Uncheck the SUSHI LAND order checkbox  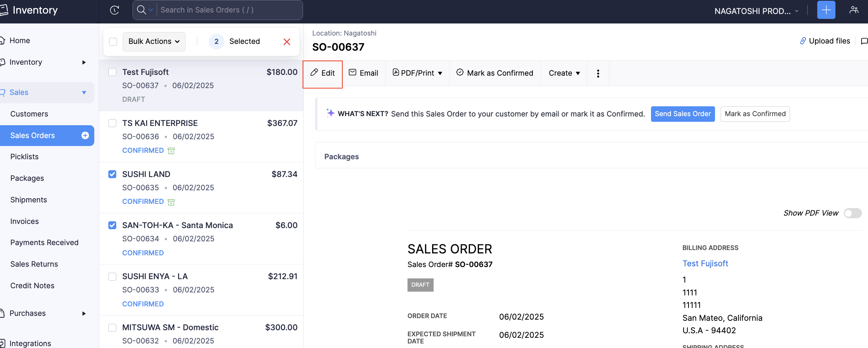point(112,174)
